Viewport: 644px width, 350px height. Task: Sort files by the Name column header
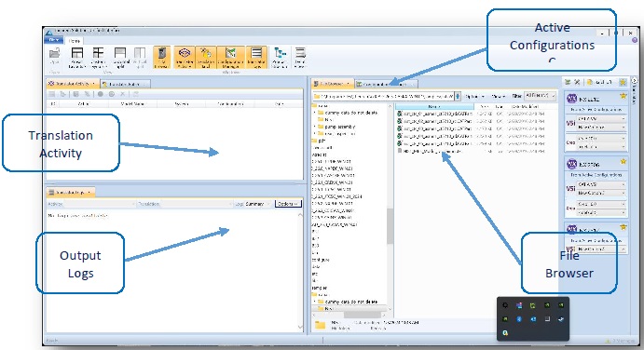434,106
